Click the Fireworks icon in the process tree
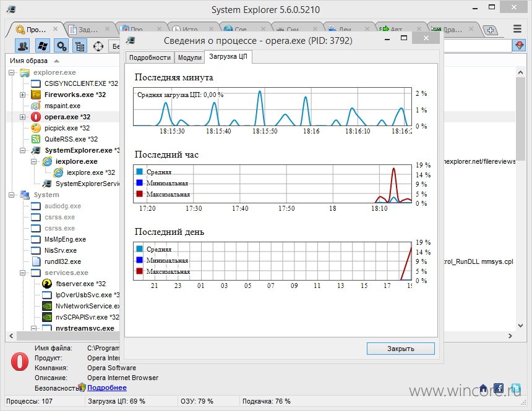 (x=36, y=95)
